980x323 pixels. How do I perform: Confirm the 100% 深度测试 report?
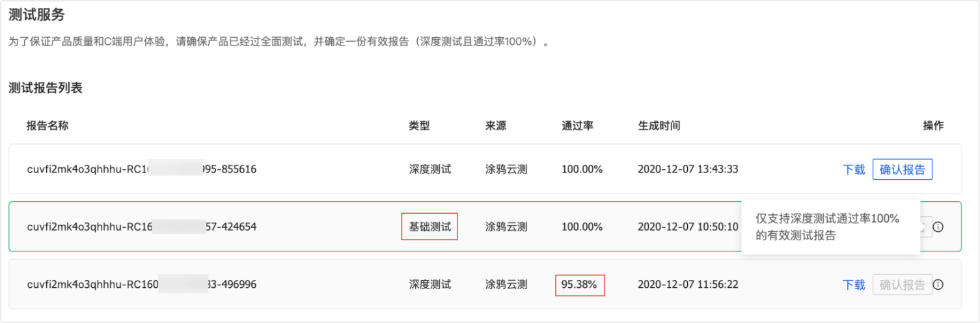(x=903, y=169)
